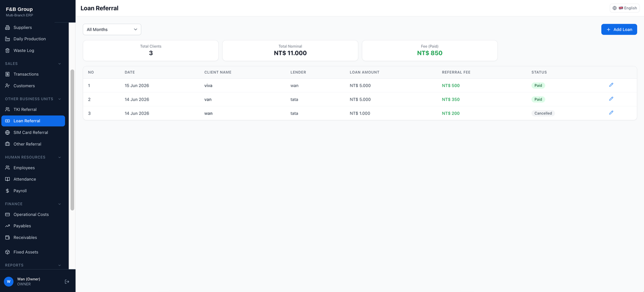Click the F&B Group sidebar title
Viewport: 644px width, 292px height.
pyautogui.click(x=19, y=9)
